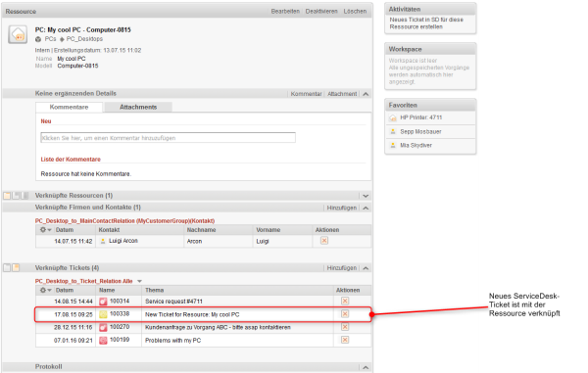Screen dimensions: 588x373
Task: Toggle first view icon beside Verknüpfte Tickets
Action: point(7,267)
